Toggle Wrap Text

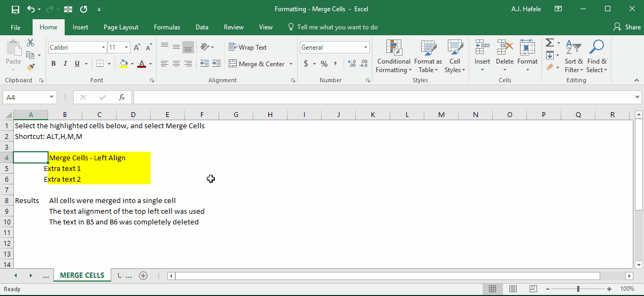tap(247, 47)
